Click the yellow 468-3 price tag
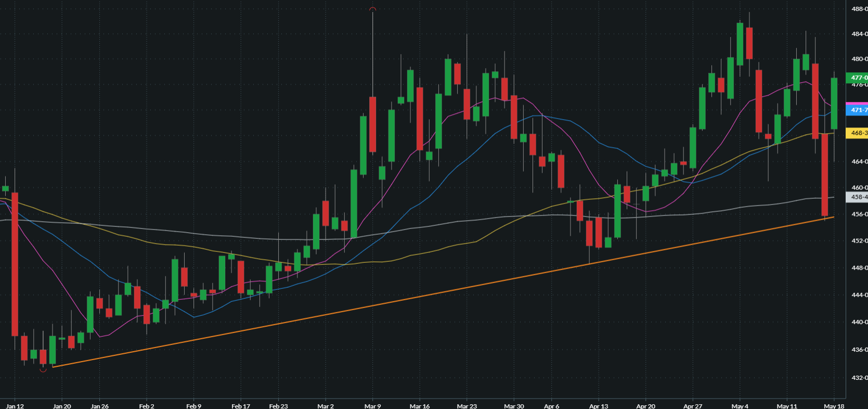The image size is (868, 409). click(857, 133)
